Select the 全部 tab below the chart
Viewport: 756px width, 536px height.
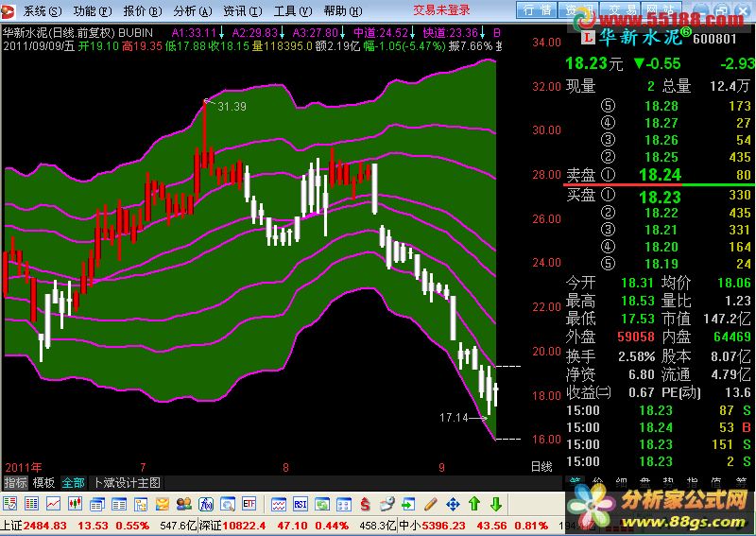click(x=74, y=482)
